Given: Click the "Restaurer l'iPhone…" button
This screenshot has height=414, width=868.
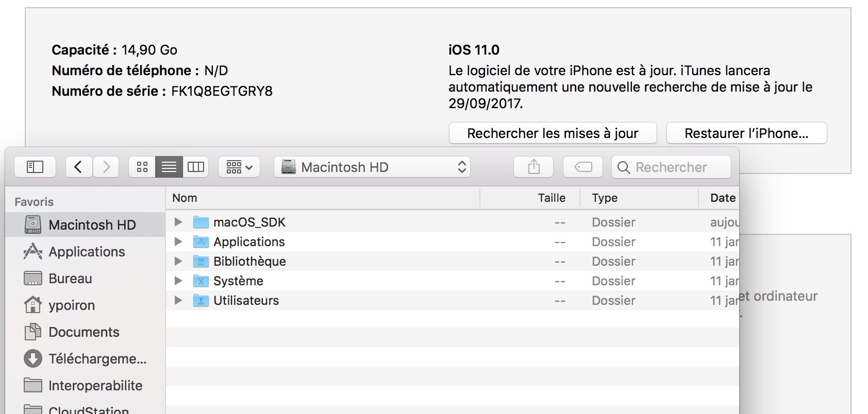Looking at the screenshot, I should click(x=746, y=133).
